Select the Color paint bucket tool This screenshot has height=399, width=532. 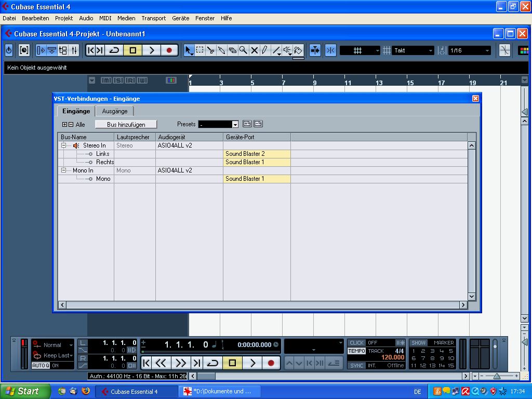[298, 50]
